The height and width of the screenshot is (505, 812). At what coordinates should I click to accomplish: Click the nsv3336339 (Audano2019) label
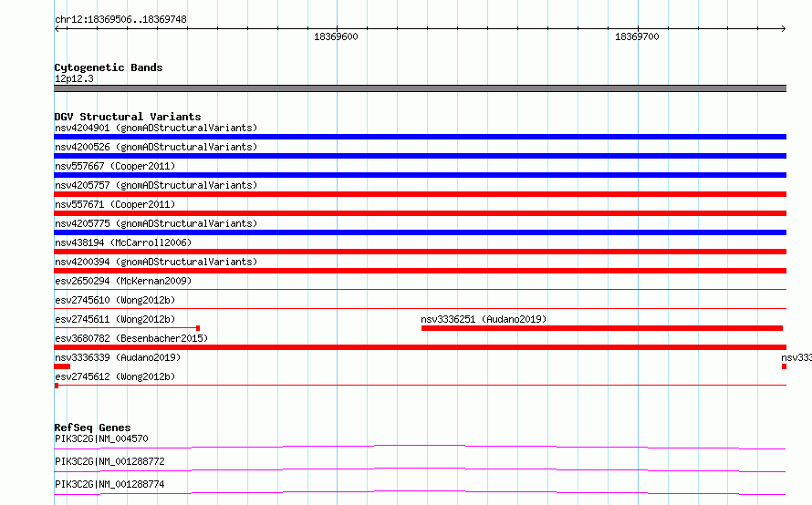click(x=118, y=357)
